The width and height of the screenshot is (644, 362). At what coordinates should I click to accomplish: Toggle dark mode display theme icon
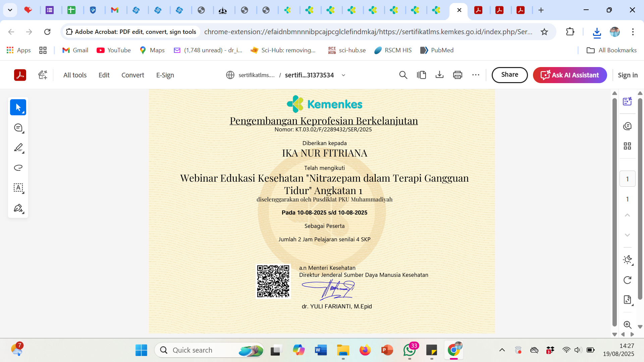pyautogui.click(x=627, y=260)
